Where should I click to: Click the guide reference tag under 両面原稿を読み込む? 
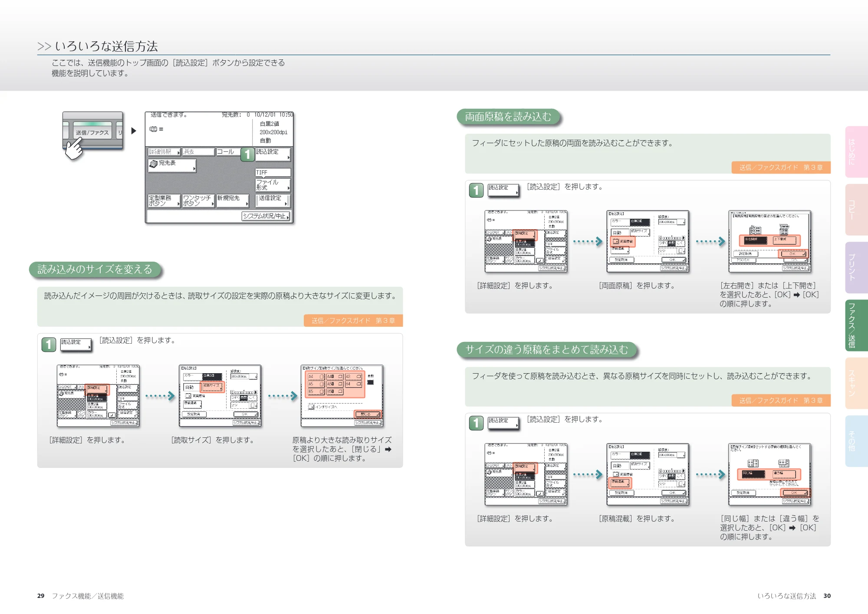tap(781, 167)
